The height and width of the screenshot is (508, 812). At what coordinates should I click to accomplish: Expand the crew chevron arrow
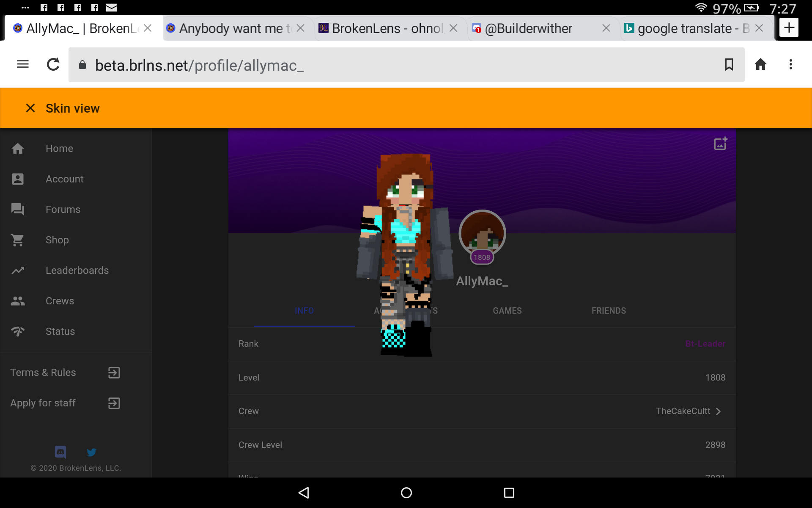click(718, 411)
